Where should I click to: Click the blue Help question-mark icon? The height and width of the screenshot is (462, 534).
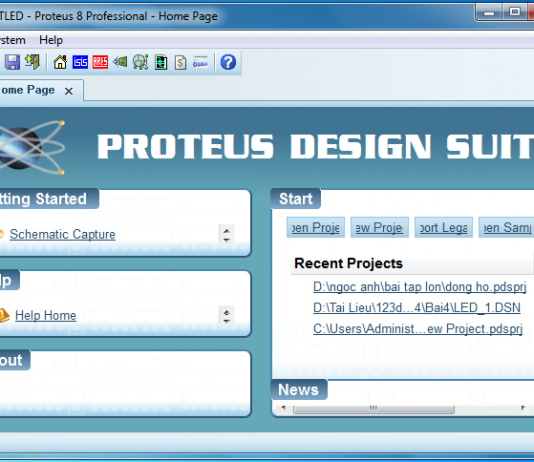(228, 62)
